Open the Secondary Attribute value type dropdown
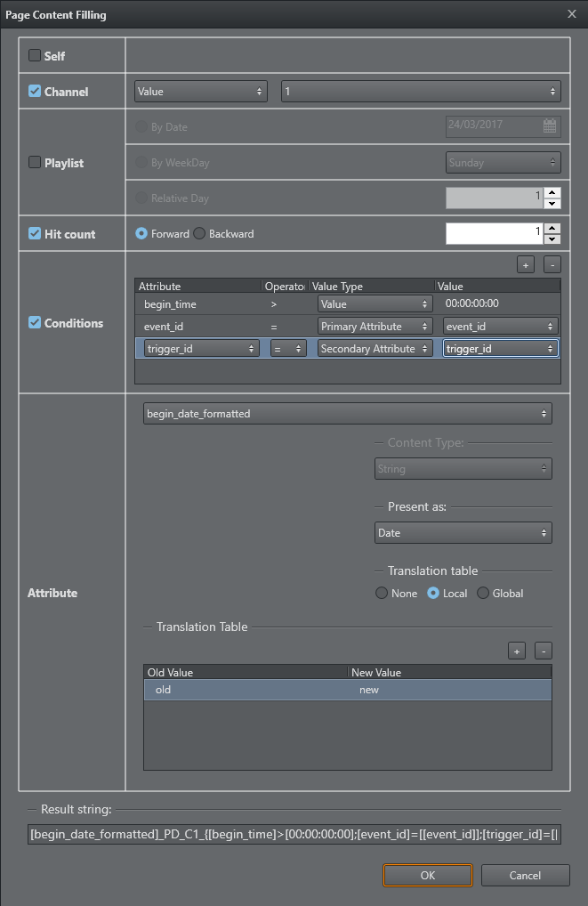The width and height of the screenshot is (588, 906). coord(375,349)
